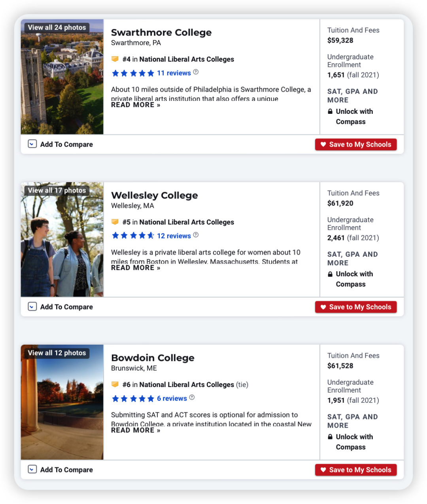Click the Swarthmore reviews help question icon
The height and width of the screenshot is (504, 427).
pyautogui.click(x=196, y=72)
